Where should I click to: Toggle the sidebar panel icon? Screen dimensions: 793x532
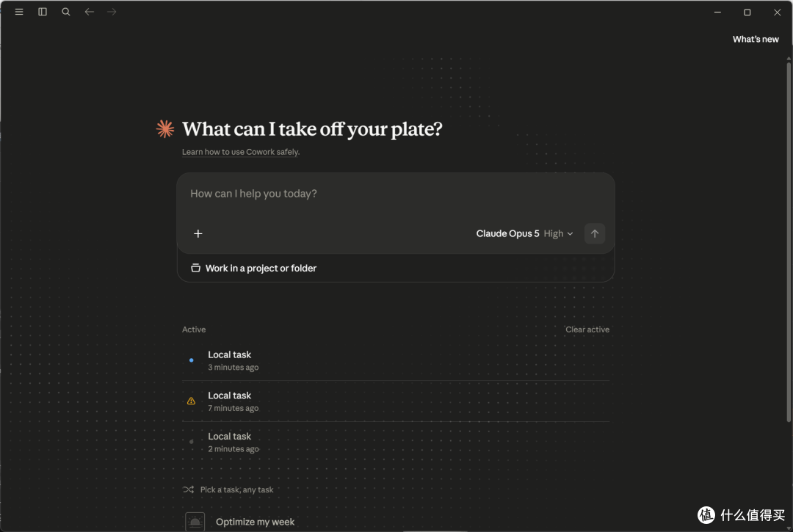point(43,12)
